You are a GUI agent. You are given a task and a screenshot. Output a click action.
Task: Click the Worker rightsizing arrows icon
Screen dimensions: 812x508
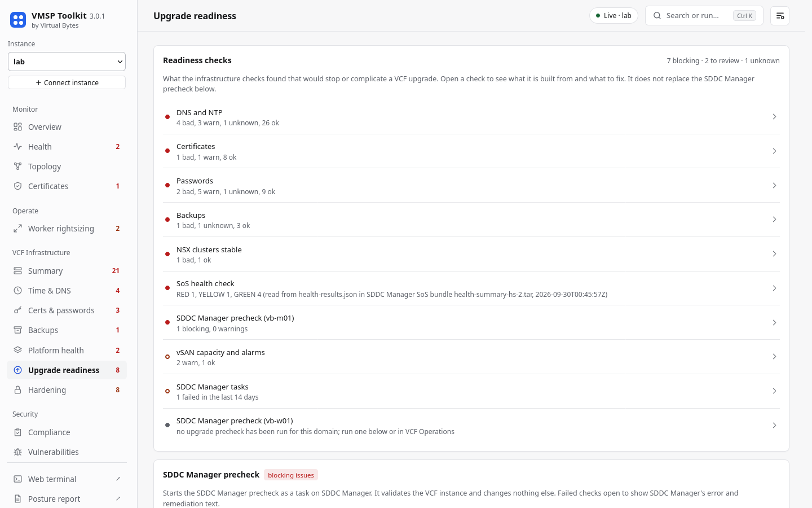[x=18, y=229]
